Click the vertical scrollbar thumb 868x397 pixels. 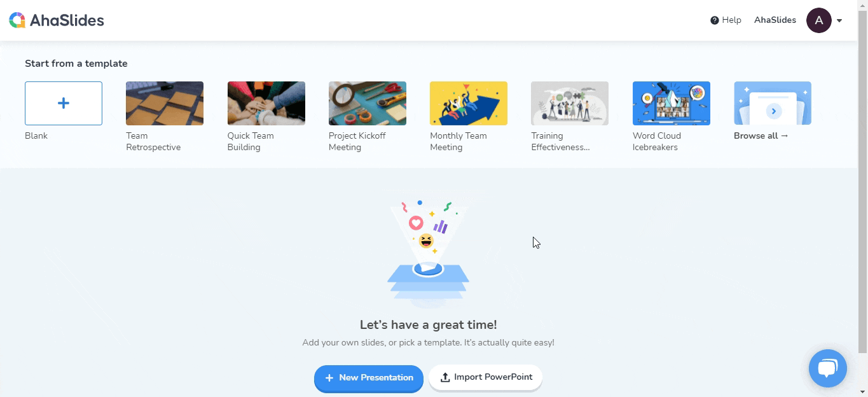862,181
